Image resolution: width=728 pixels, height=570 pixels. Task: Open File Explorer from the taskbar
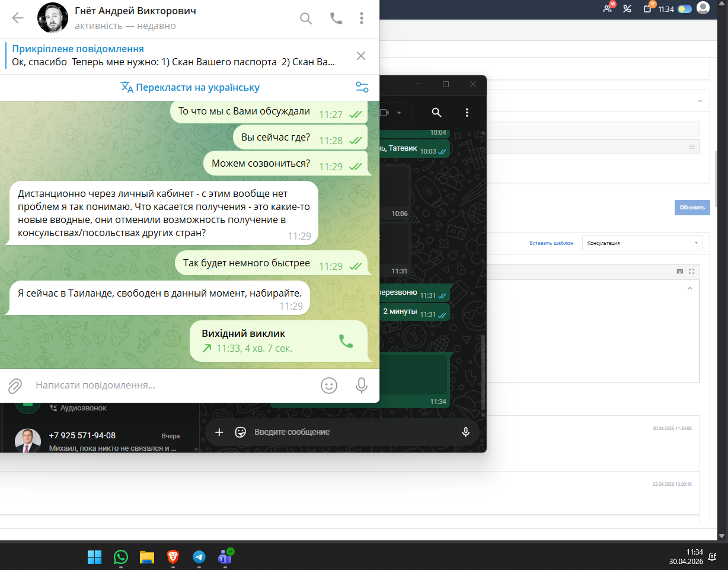pyautogui.click(x=147, y=557)
